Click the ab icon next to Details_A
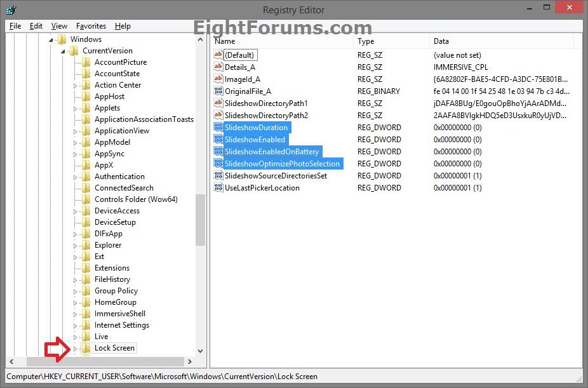Viewport: 588px width, 388px height. pos(218,67)
